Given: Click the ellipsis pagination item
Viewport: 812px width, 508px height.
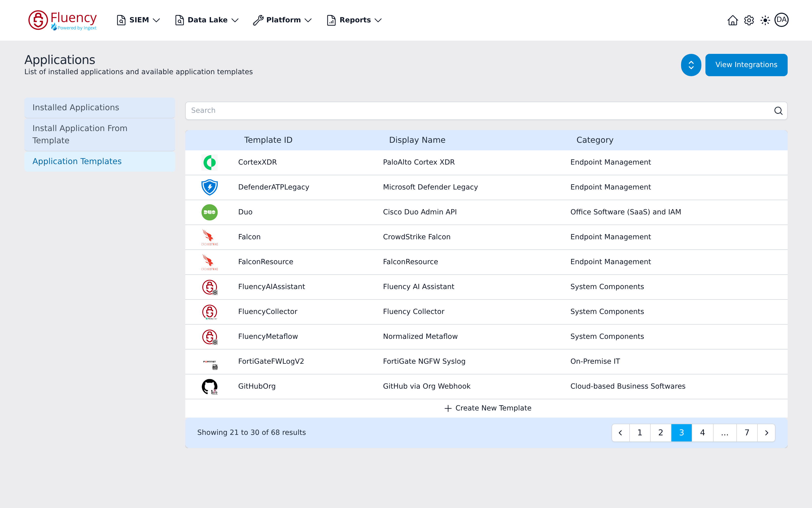Looking at the screenshot, I should [725, 433].
